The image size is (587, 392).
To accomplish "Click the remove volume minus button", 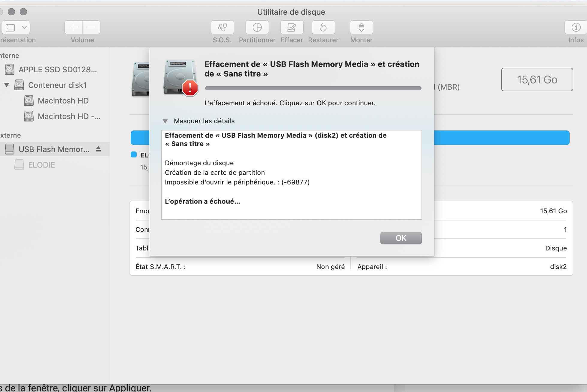I will [x=91, y=28].
